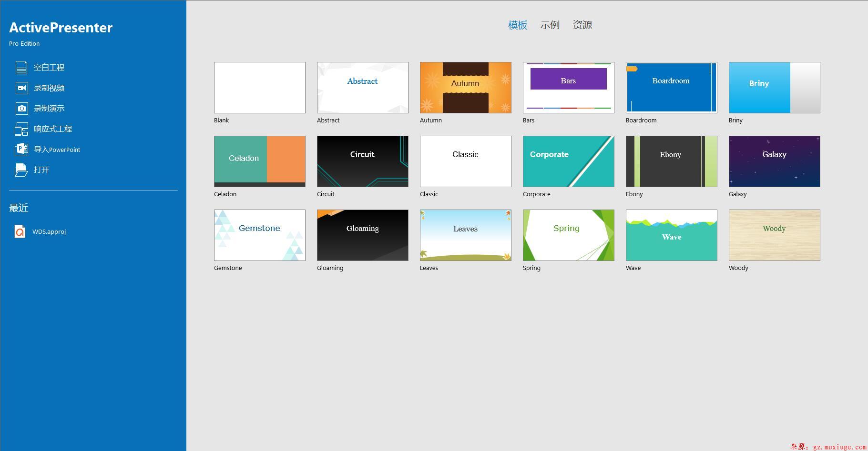Click the Corporate caption under its thumbnail
Viewport: 868px width, 451px height.
537,194
